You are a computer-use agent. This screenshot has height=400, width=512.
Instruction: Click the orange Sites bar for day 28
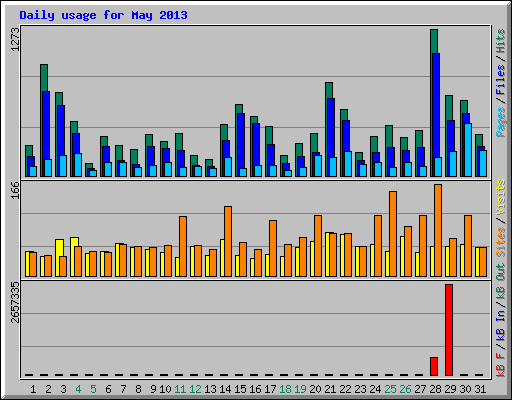point(438,230)
